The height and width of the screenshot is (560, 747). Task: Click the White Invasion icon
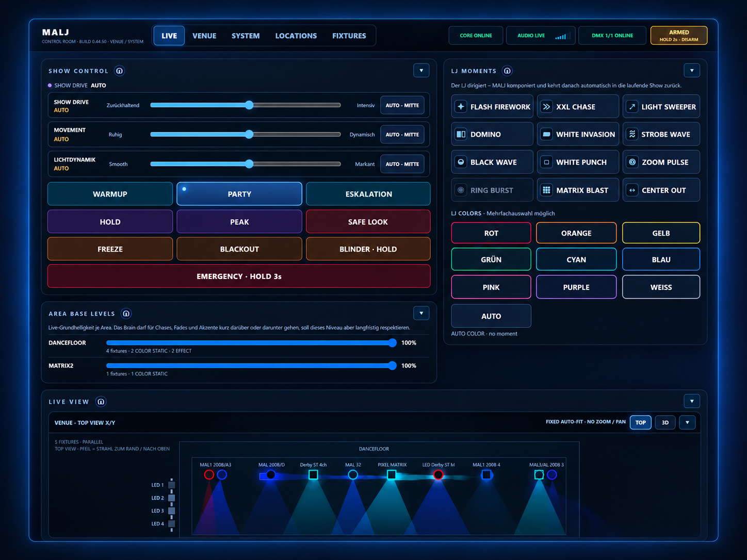point(546,135)
